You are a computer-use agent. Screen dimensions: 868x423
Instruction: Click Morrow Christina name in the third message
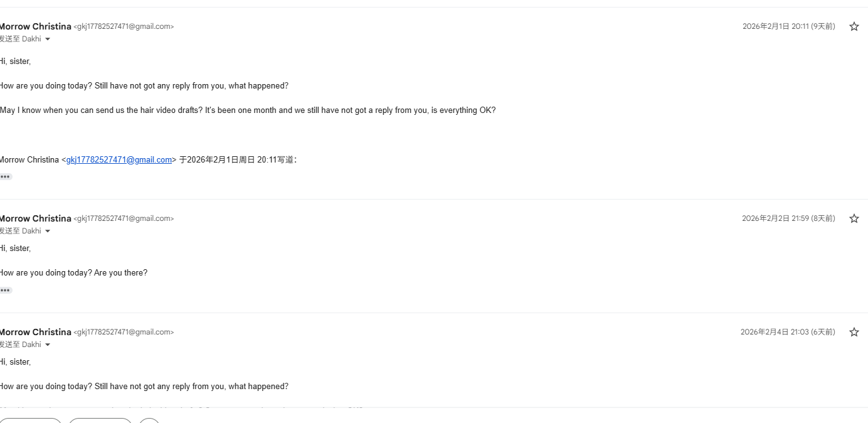click(35, 332)
